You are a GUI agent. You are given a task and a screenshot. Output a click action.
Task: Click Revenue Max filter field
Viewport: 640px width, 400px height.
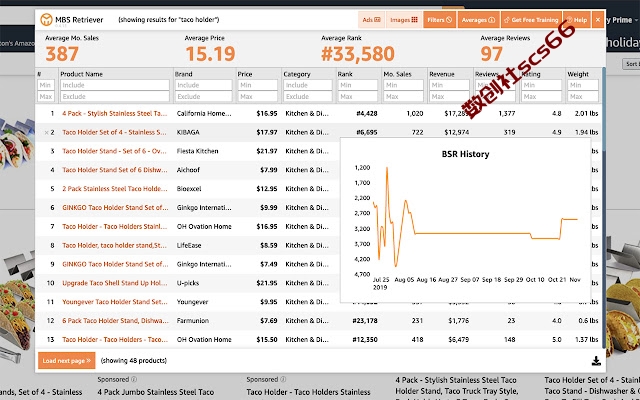[x=449, y=96]
